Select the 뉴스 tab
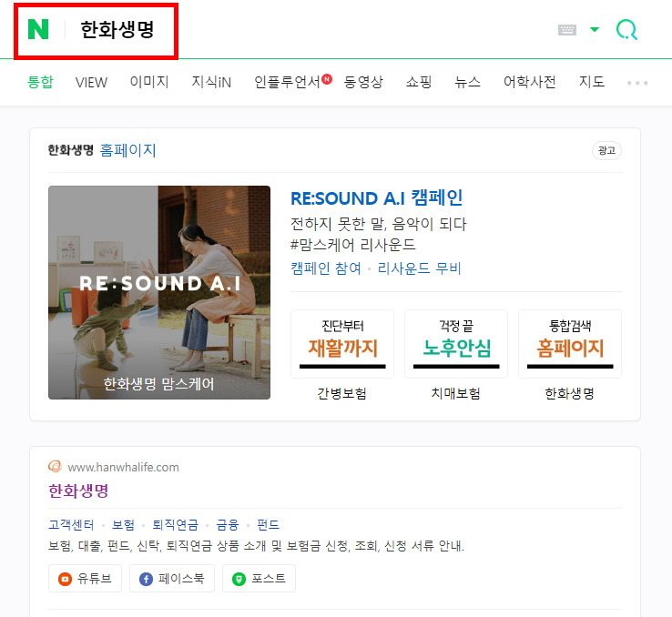Screen dimensions: 672x617 467,81
